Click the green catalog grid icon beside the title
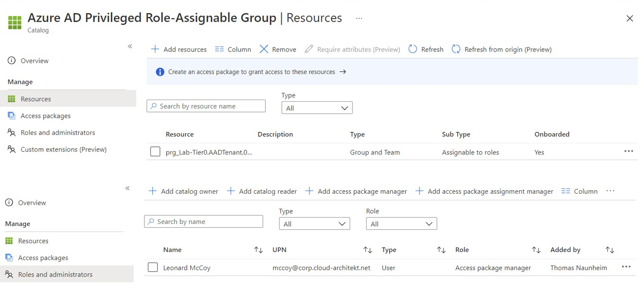 pos(15,22)
